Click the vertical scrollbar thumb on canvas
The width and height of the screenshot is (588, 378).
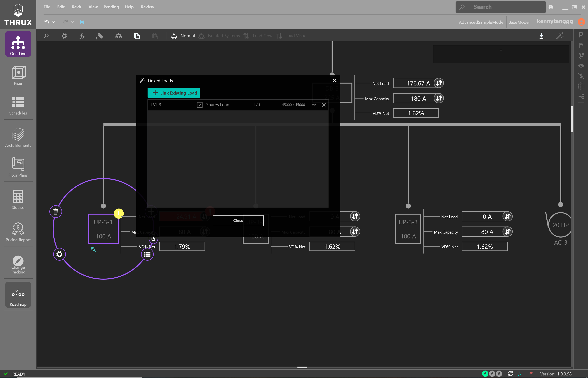(x=572, y=120)
